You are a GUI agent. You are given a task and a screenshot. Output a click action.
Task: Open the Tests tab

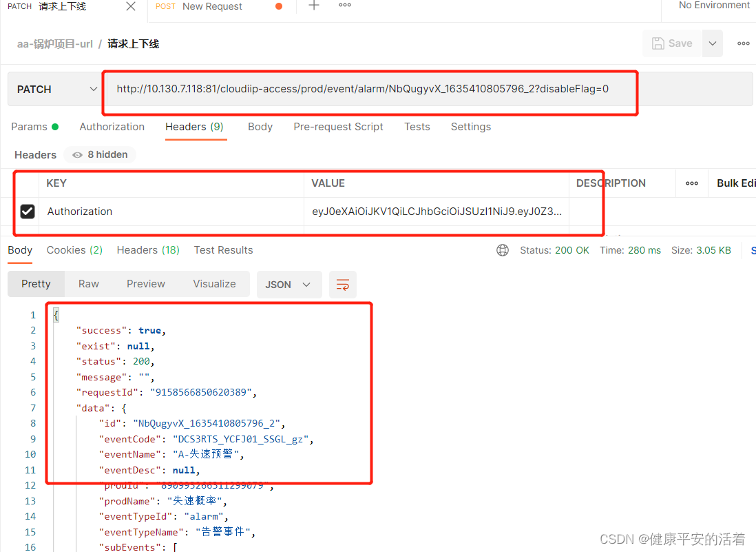417,127
